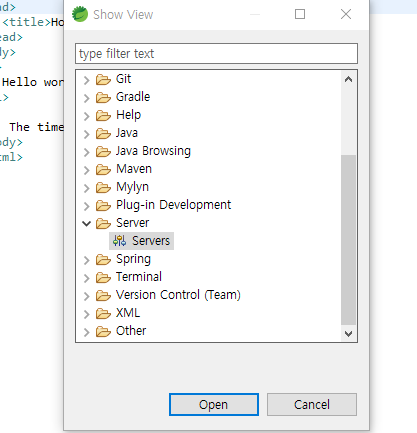Click the scrollbar up arrow
This screenshot has height=433, width=417.
(x=348, y=79)
